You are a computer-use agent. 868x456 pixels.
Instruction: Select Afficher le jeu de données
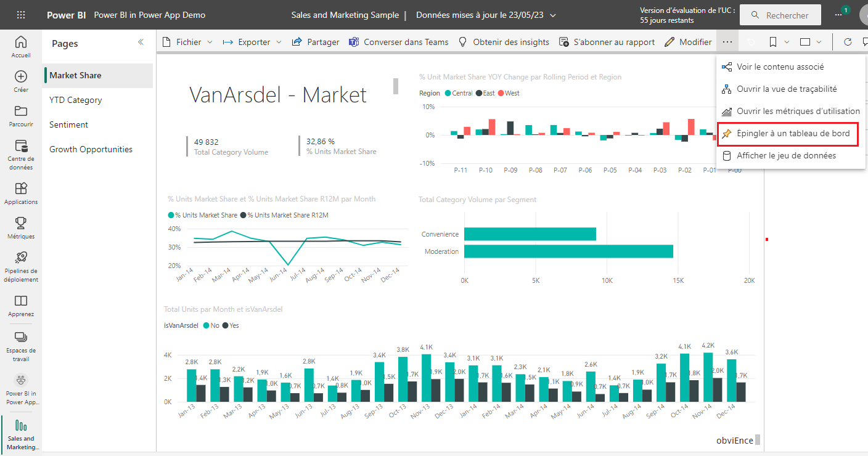click(792, 155)
